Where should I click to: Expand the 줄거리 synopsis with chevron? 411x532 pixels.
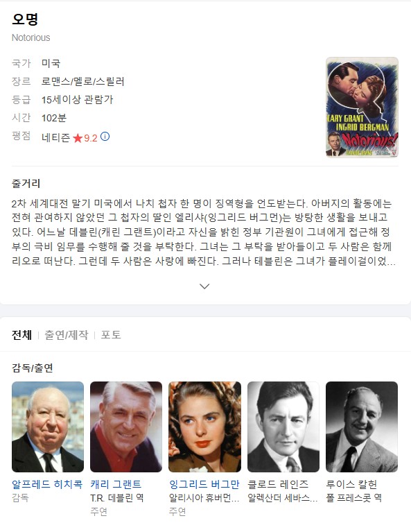[x=204, y=286]
